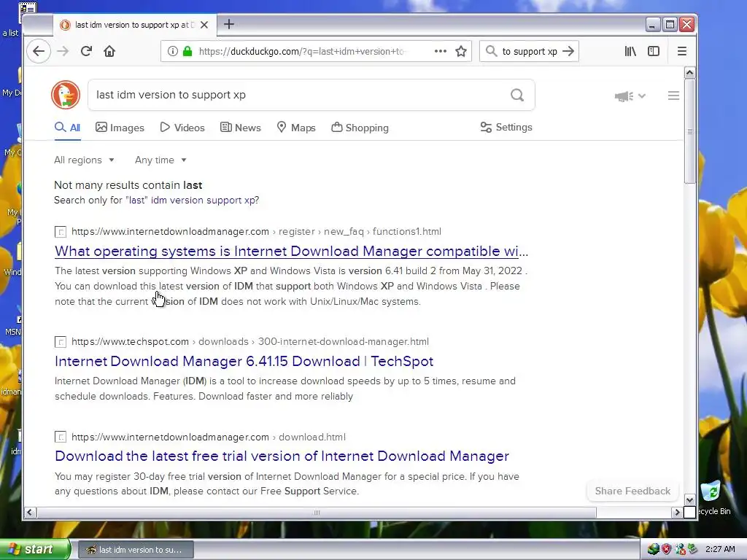Go back with the browser back arrow
The height and width of the screenshot is (560, 747).
click(x=39, y=52)
